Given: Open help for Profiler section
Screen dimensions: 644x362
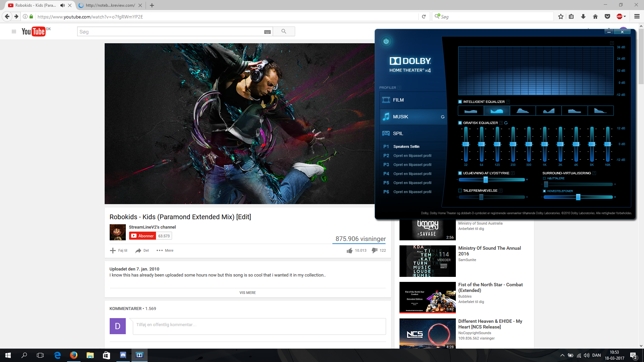Looking at the screenshot, I should click(399, 88).
